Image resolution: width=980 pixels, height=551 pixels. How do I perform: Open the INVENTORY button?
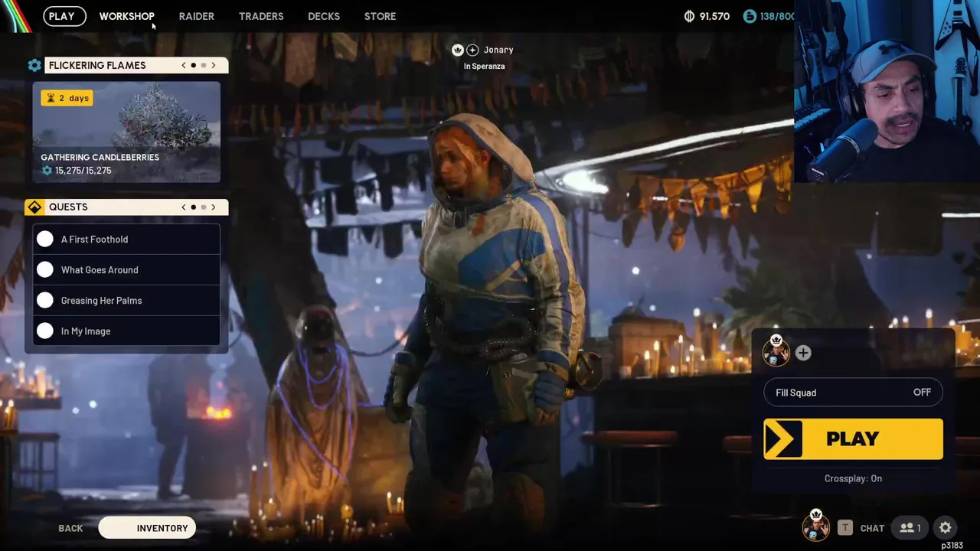click(x=147, y=528)
